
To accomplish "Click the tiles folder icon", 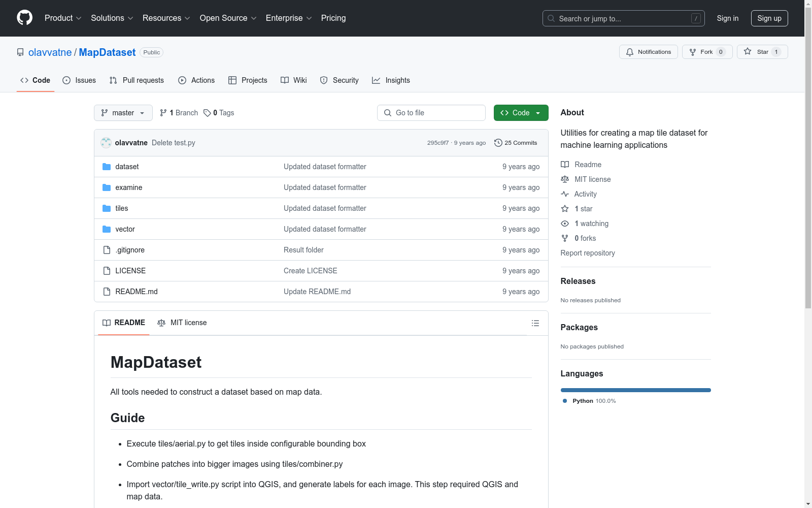I will (107, 208).
